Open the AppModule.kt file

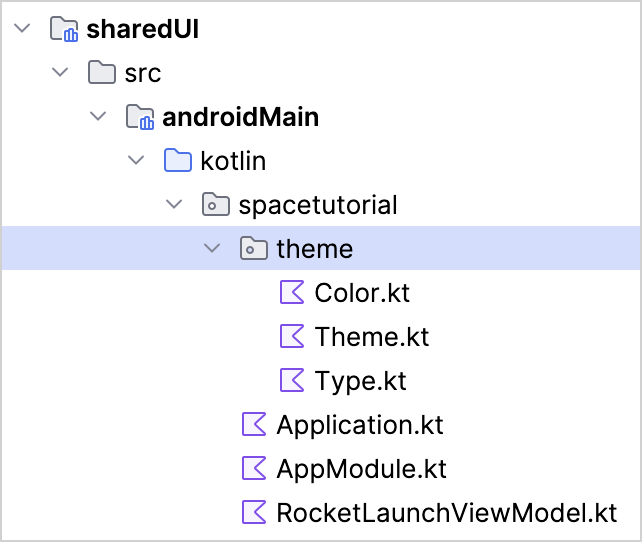[x=362, y=469]
